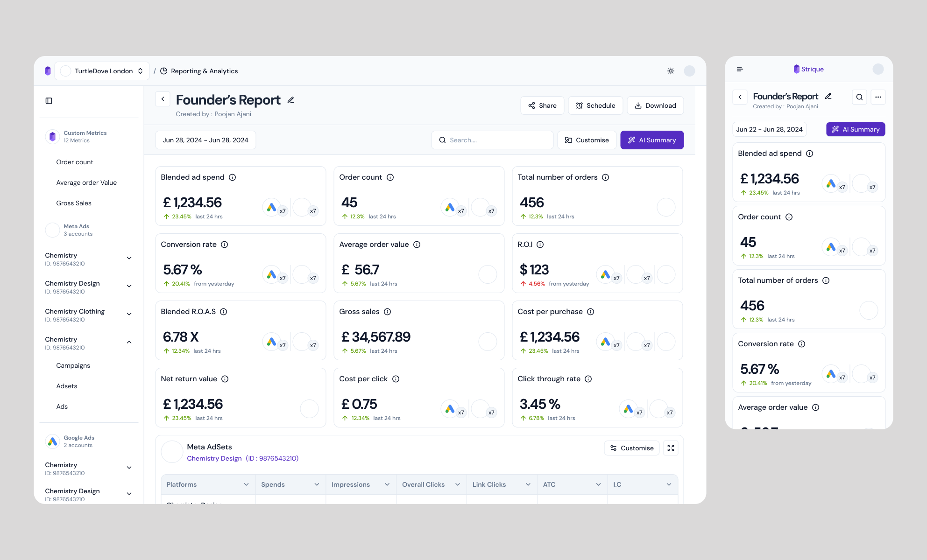
Task: Show info for Cost per click card
Action: [396, 379]
